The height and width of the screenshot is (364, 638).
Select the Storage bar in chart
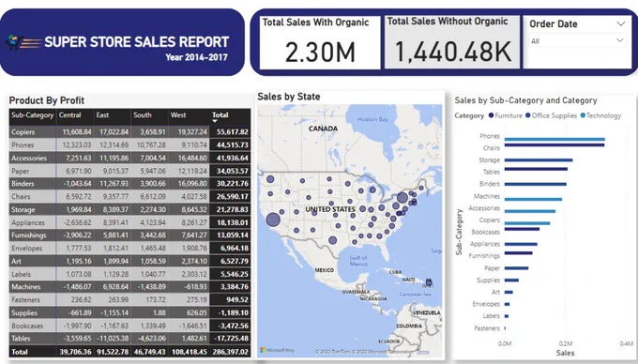(x=539, y=159)
